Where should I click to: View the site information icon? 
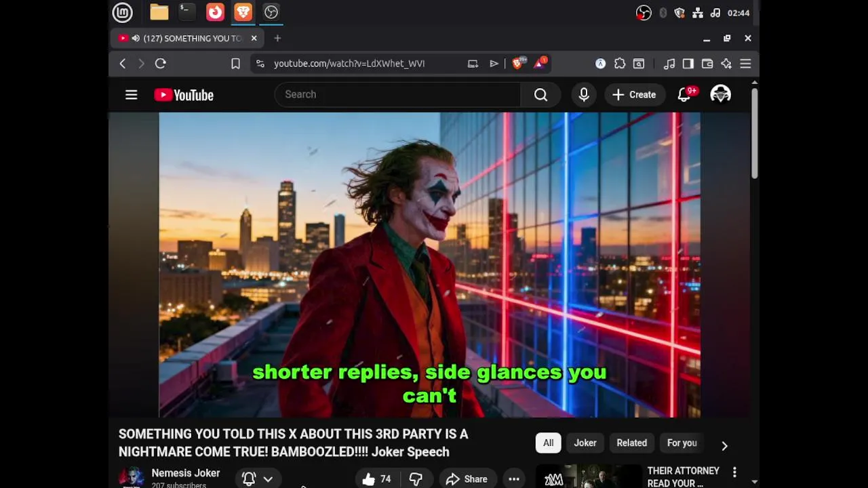pos(260,64)
